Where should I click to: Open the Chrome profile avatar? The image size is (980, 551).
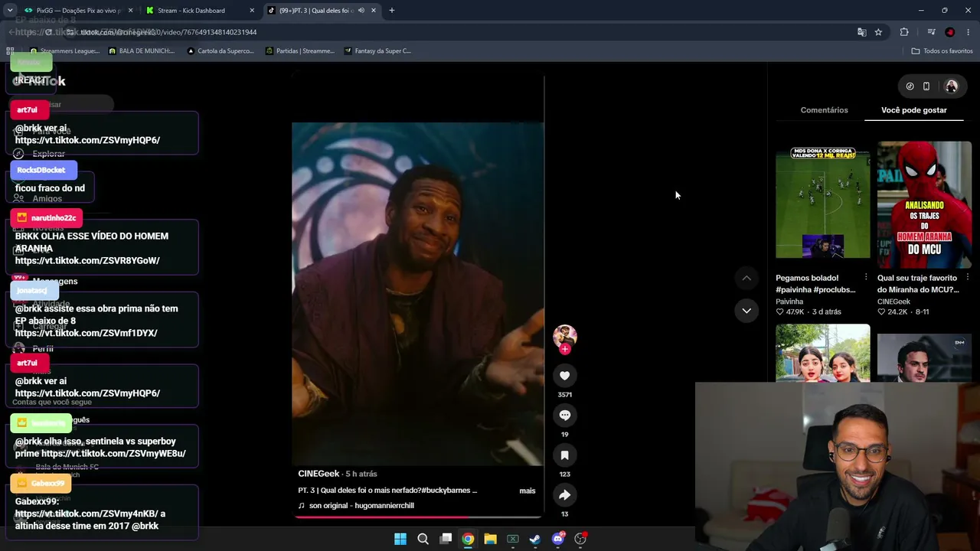(x=950, y=32)
